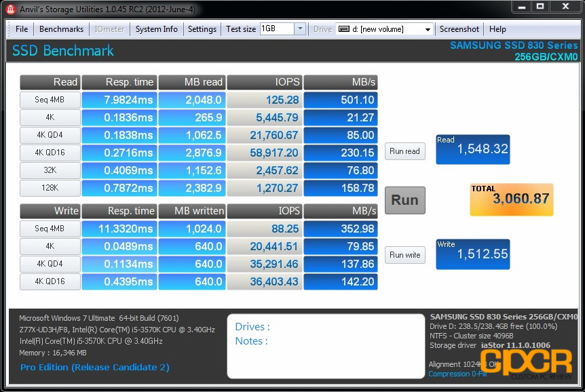The image size is (585, 392).
Task: Select the write 4K QD16 test button
Action: click(50, 281)
